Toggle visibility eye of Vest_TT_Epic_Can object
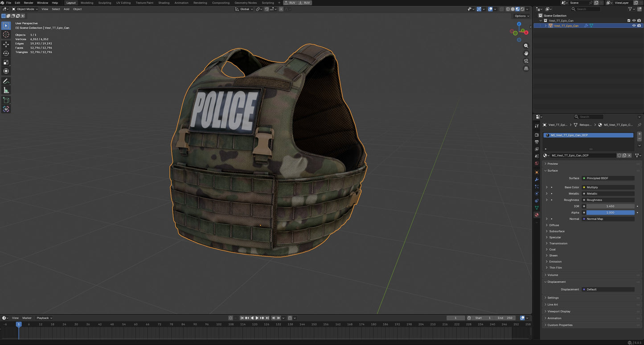Screen dimensions: 644x345 click(x=634, y=25)
